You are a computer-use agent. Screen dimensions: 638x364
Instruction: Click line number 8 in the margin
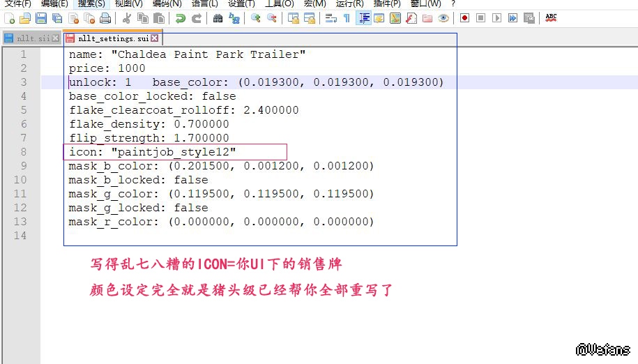[x=24, y=152]
